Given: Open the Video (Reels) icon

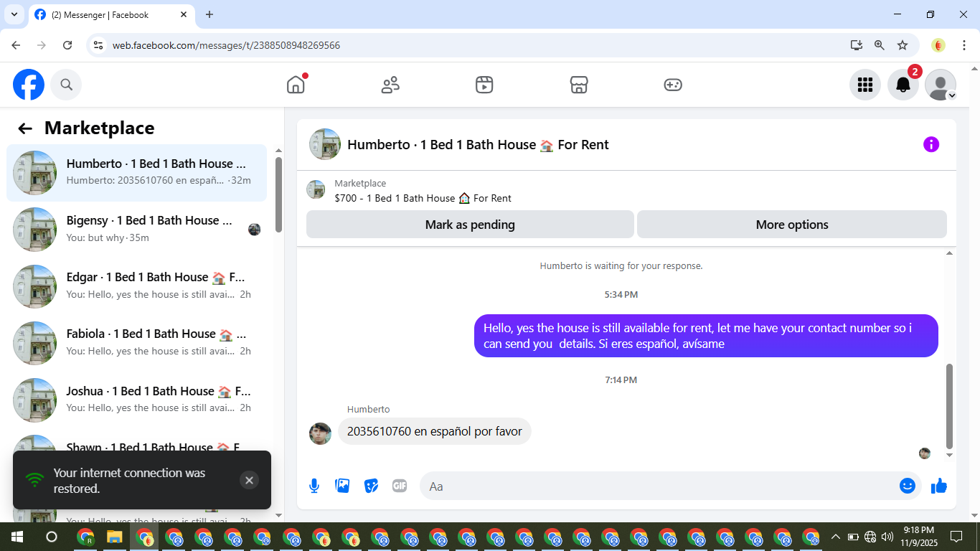Looking at the screenshot, I should tap(484, 85).
